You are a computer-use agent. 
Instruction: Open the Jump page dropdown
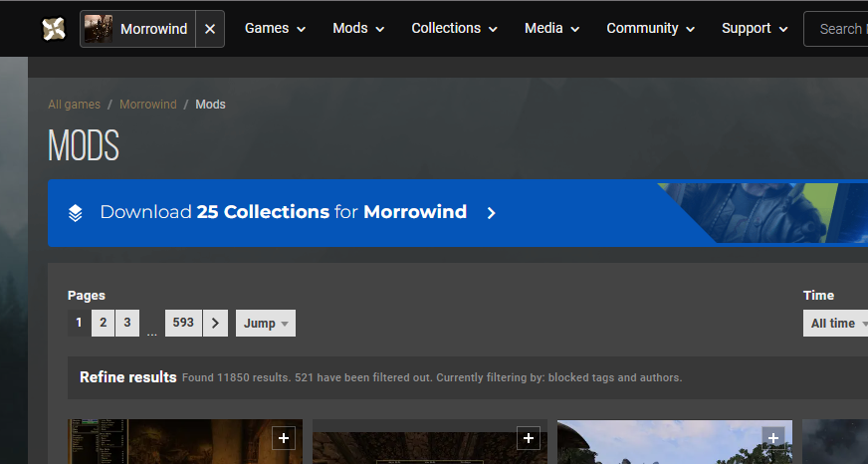[x=266, y=323]
